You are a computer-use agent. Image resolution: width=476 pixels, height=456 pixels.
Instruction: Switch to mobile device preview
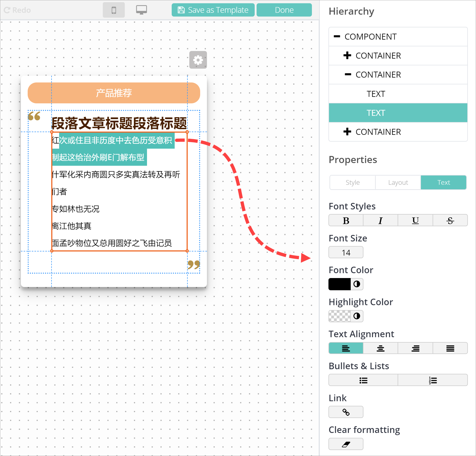tap(114, 10)
